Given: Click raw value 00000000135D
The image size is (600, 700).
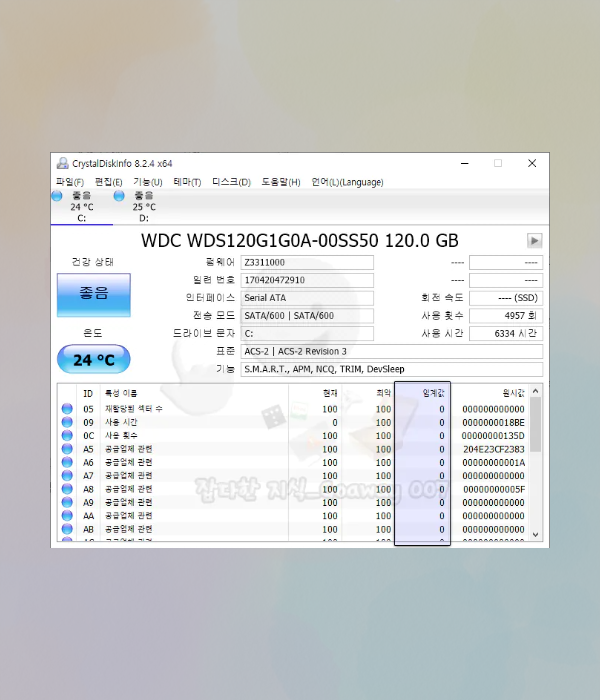Looking at the screenshot, I should tap(493, 436).
